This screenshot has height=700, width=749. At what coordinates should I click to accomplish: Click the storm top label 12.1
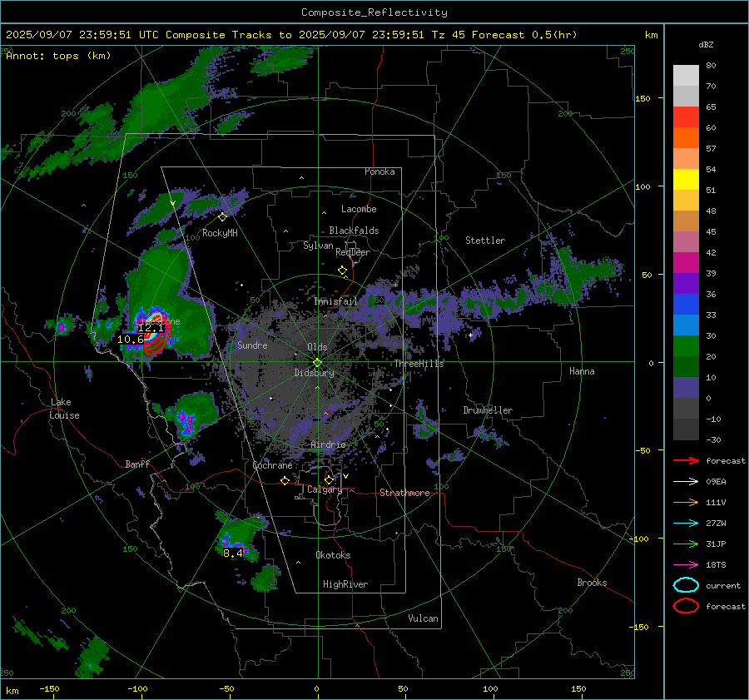151,328
